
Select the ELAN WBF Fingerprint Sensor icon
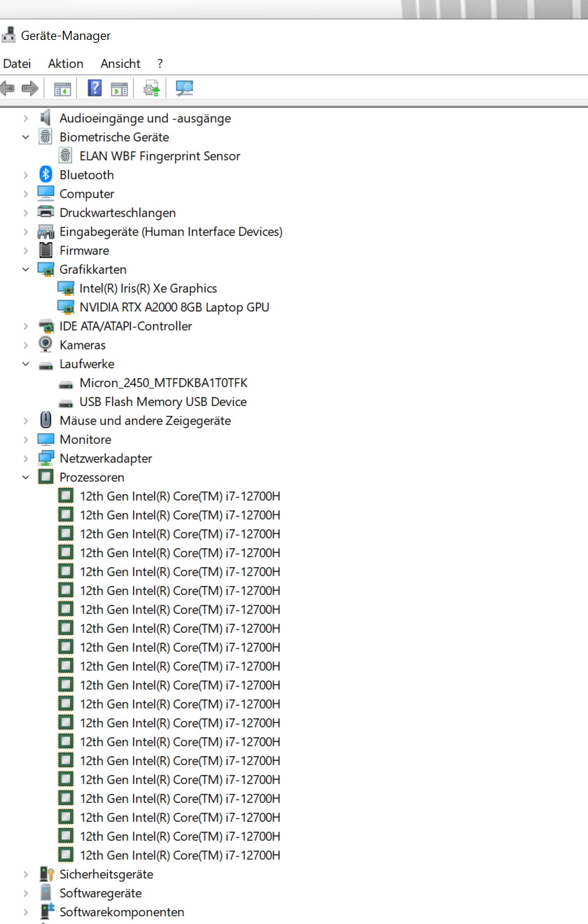[66, 156]
